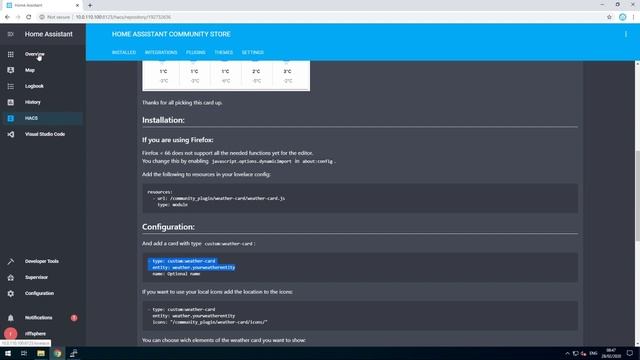Bookmark this page with star icon
Screen dimensions: 640x360
tap(609, 17)
